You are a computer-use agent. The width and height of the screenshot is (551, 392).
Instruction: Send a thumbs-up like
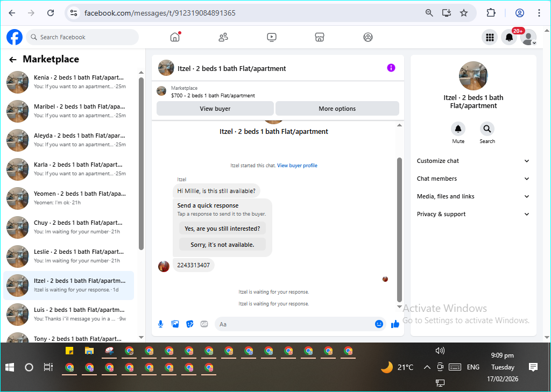395,324
